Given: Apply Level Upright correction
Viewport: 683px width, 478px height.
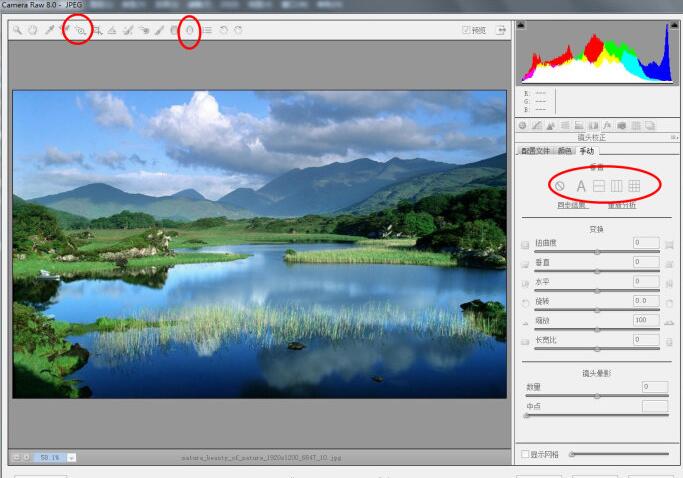Looking at the screenshot, I should (x=599, y=186).
